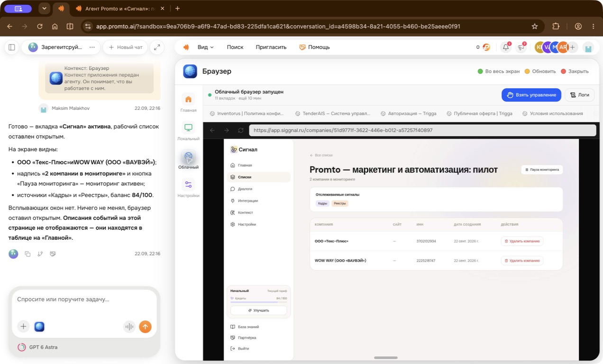Click the browser context globe in composer

pos(39,326)
